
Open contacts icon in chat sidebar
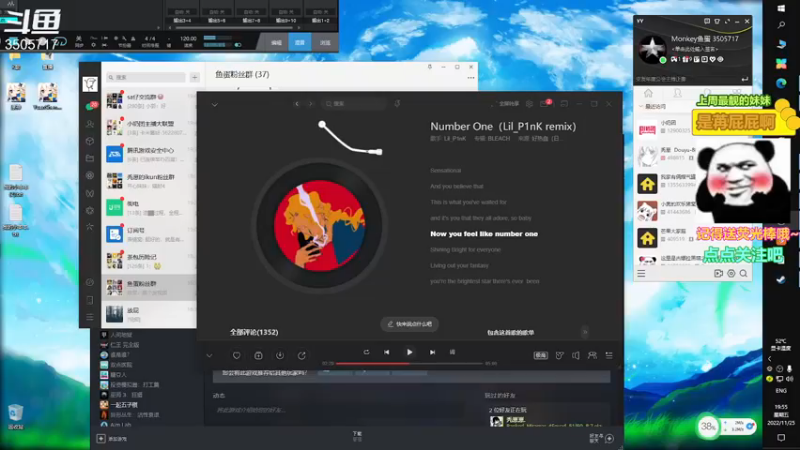tap(90, 124)
